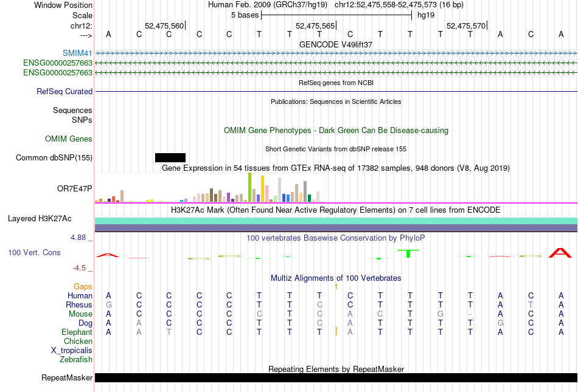The height and width of the screenshot is (392, 578).
Task: Click the grey G in Dog row
Action: (x=500, y=323)
